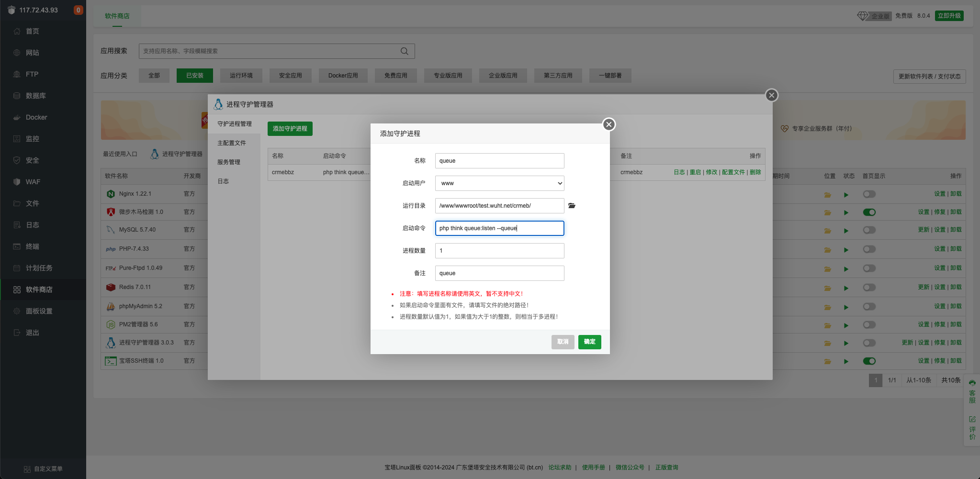Turn off homepage display for 宝塔SSH终端
This screenshot has height=479, width=980.
pyautogui.click(x=869, y=361)
